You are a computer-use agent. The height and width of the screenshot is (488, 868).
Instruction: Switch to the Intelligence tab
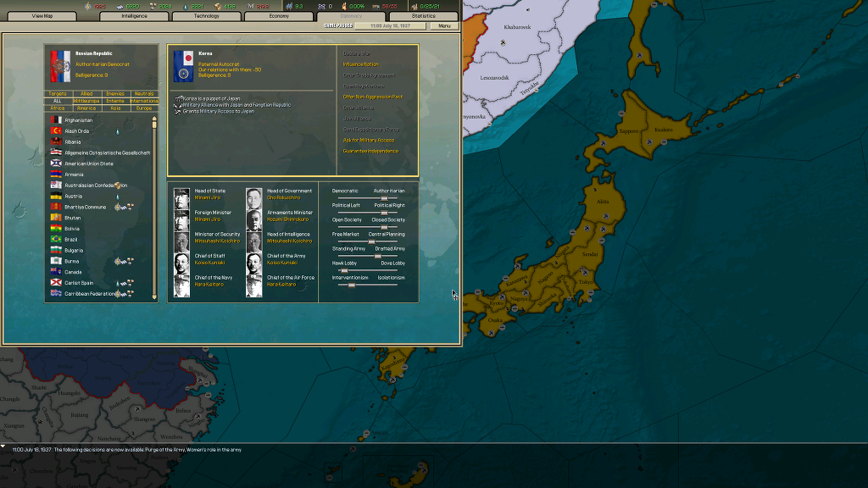point(134,16)
